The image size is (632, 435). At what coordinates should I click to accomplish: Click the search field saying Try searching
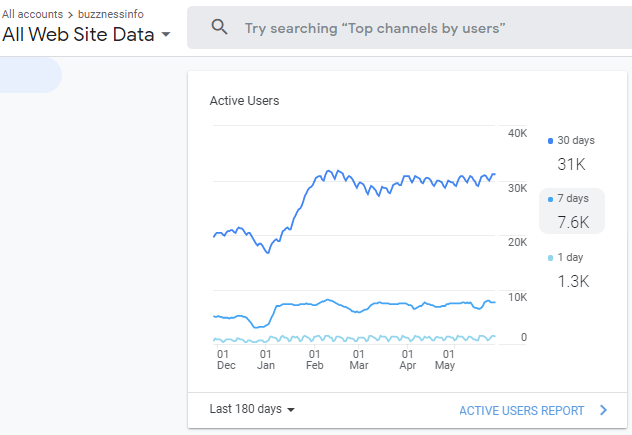[409, 28]
